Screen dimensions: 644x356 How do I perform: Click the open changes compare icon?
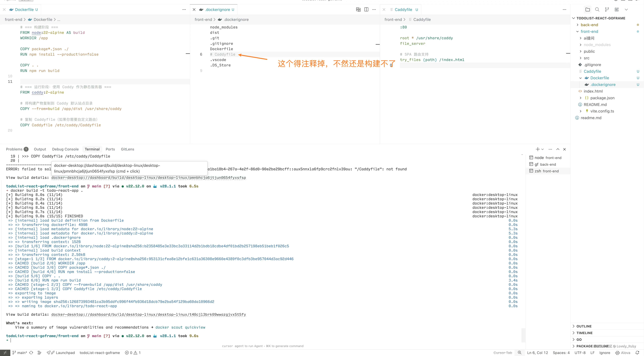pyautogui.click(x=358, y=10)
